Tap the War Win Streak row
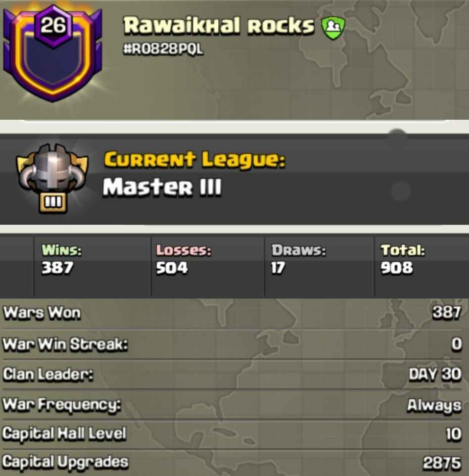 coord(232,344)
